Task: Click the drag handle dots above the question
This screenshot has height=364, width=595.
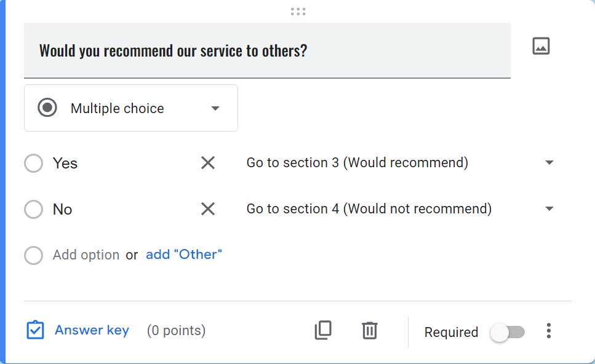Action: (x=298, y=10)
